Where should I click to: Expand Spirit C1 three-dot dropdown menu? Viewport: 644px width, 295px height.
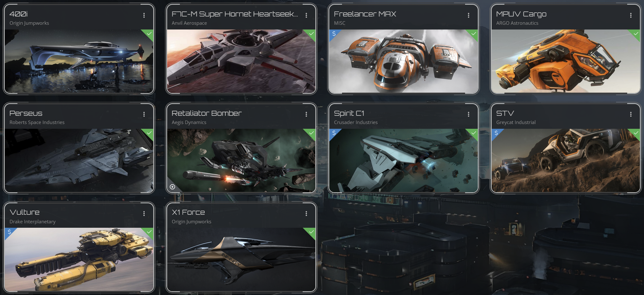469,114
